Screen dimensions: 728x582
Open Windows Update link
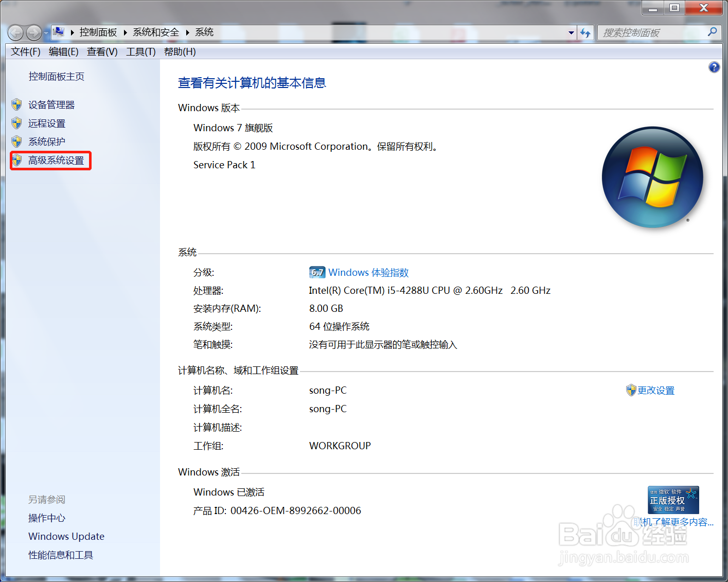click(66, 536)
